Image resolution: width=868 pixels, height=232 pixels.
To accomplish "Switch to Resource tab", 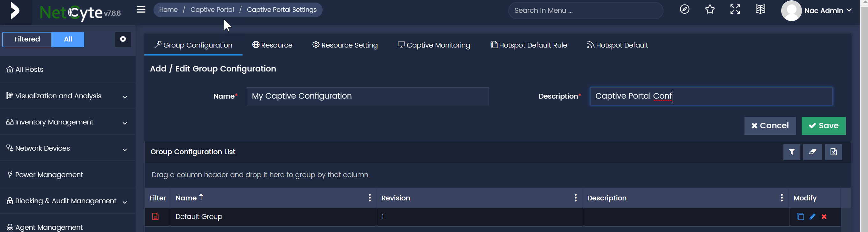I will [272, 45].
